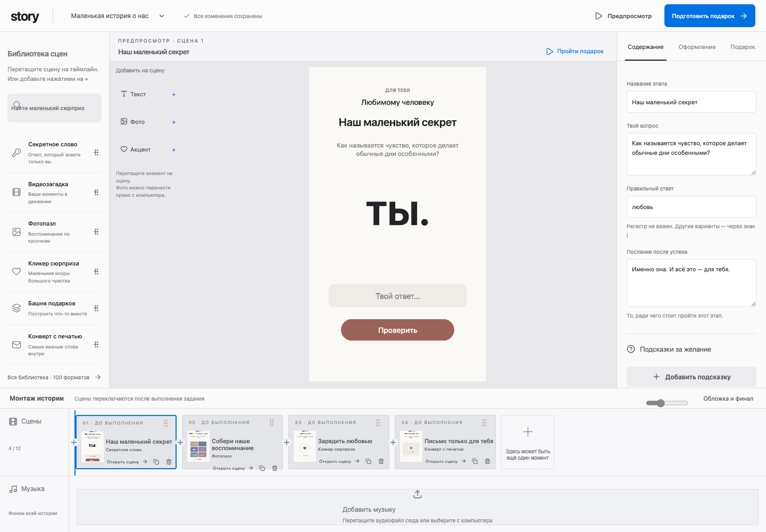Select the Зарядить любовью scene thumbnail
The image size is (766, 532).
click(305, 446)
